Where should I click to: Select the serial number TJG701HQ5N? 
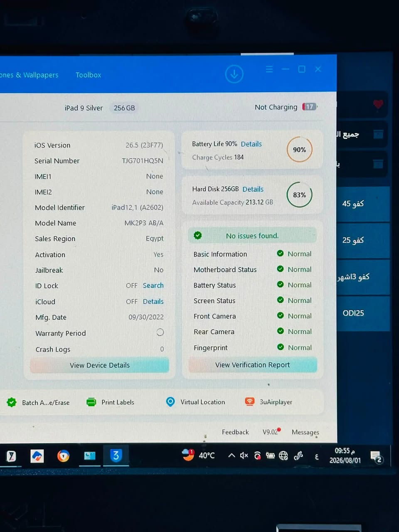tap(142, 160)
